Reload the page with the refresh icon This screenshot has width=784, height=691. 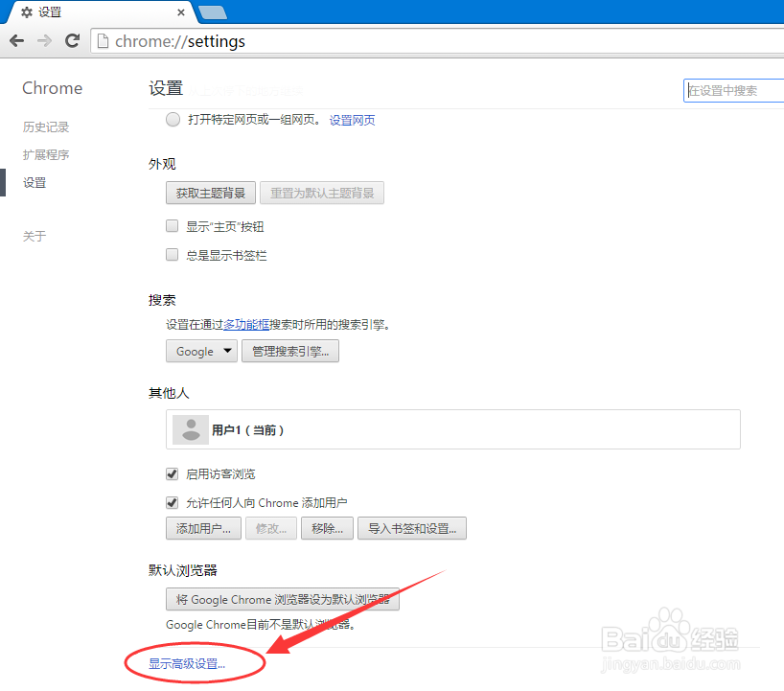pos(73,40)
